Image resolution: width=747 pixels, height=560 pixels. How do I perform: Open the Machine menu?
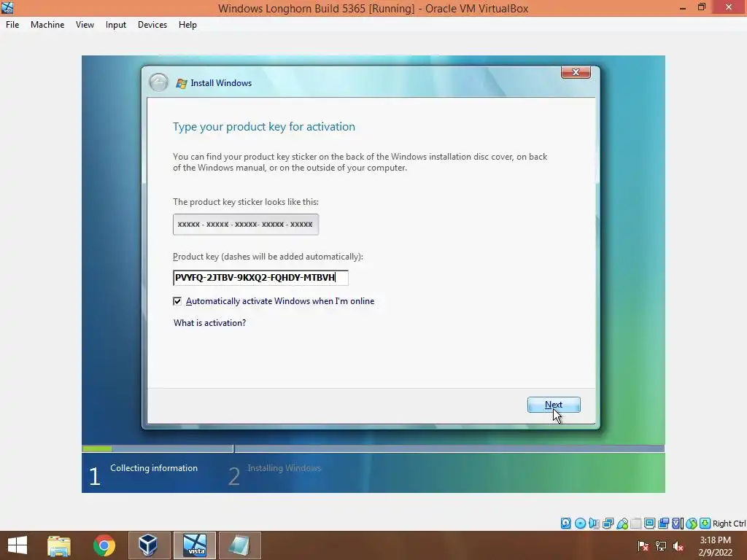tap(47, 25)
